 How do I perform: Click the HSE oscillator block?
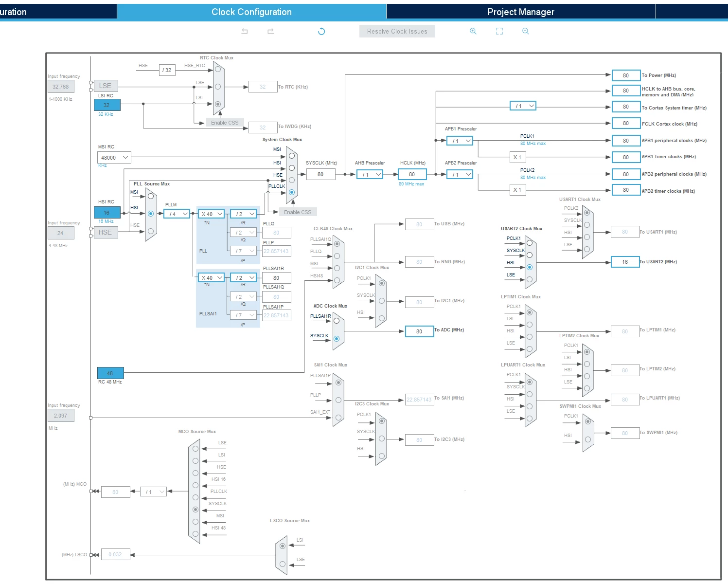[106, 233]
